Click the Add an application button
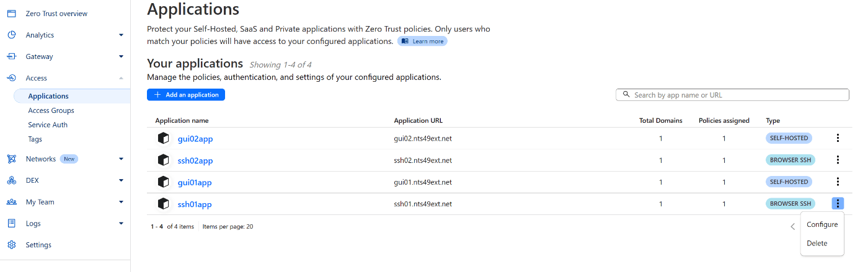The height and width of the screenshot is (272, 868). click(x=186, y=95)
